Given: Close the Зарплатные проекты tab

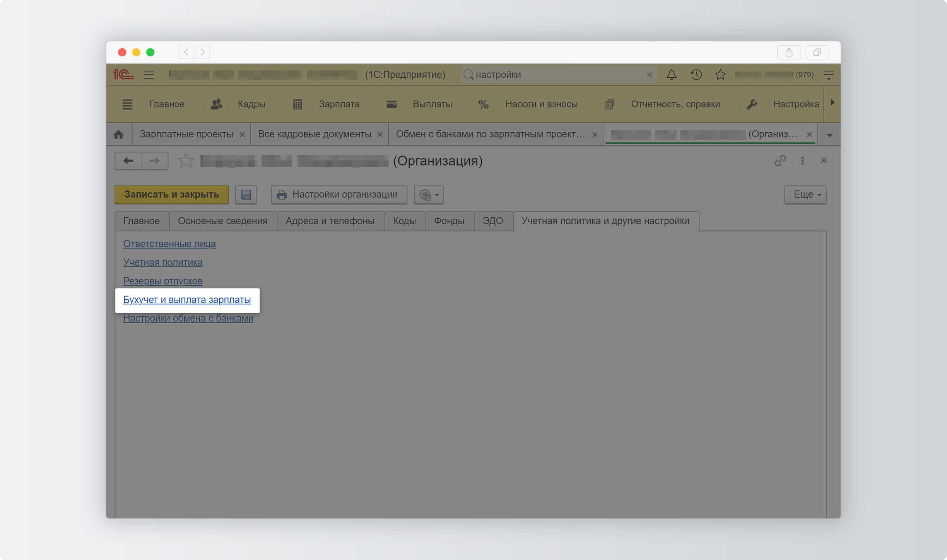Looking at the screenshot, I should pos(242,134).
